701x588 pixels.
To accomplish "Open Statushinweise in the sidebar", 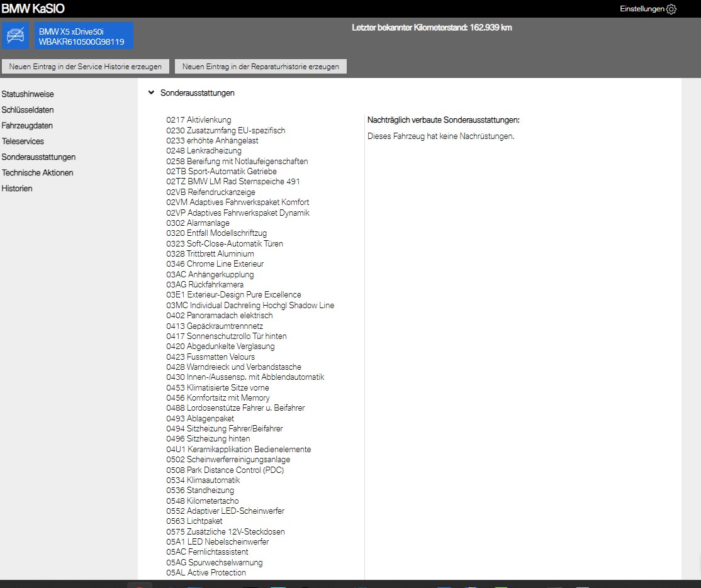I will coord(28,94).
